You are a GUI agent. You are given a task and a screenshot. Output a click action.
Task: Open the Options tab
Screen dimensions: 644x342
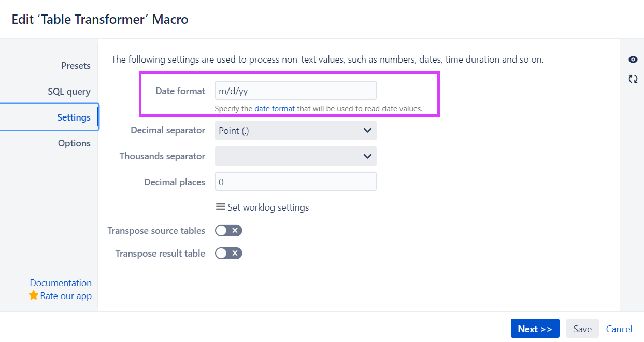(74, 143)
